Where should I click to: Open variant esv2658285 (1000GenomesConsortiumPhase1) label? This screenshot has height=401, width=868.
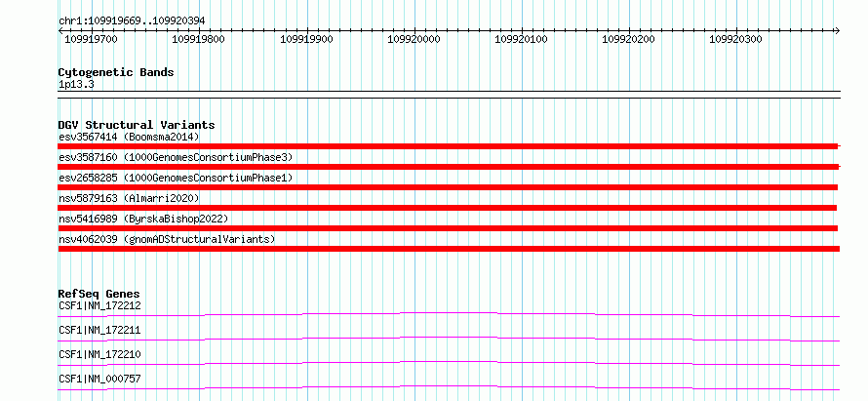(x=176, y=178)
